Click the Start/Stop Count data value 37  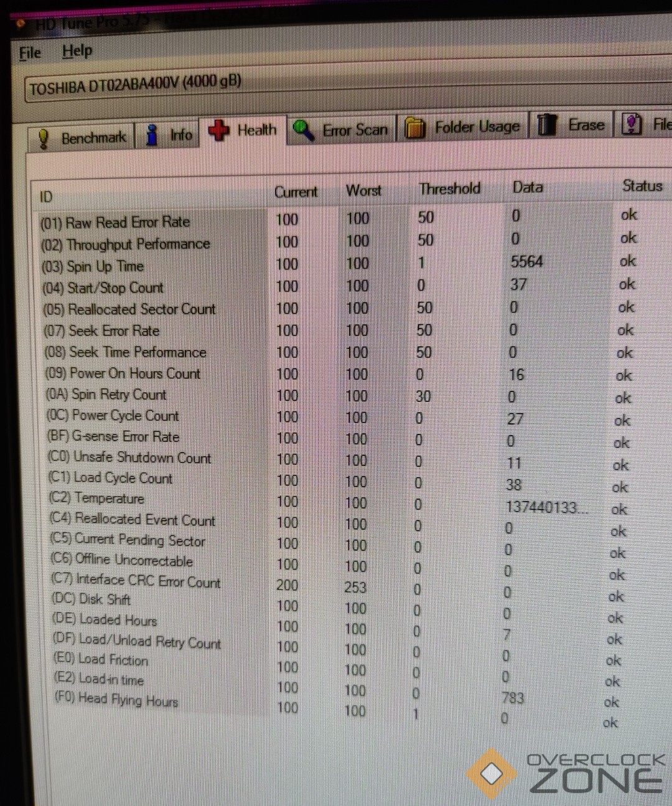click(518, 284)
